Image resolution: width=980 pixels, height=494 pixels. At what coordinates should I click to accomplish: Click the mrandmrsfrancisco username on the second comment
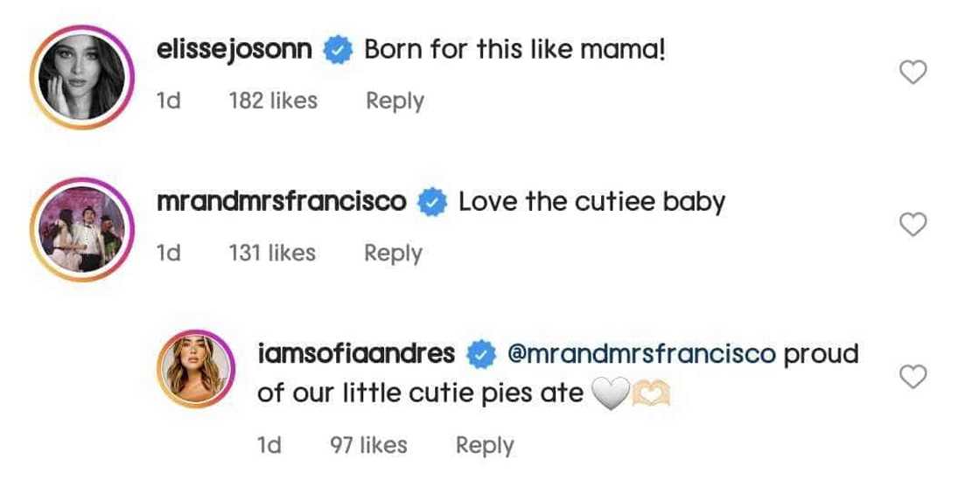[281, 203]
